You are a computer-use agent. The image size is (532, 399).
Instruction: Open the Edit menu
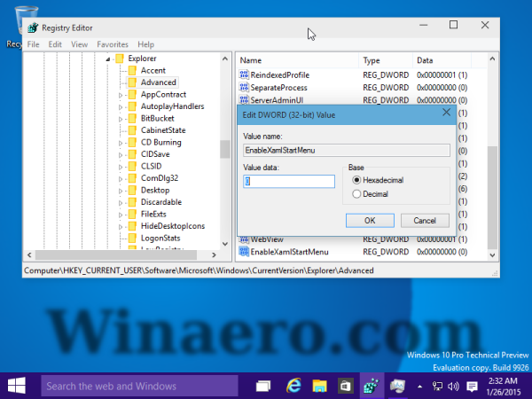coord(55,44)
